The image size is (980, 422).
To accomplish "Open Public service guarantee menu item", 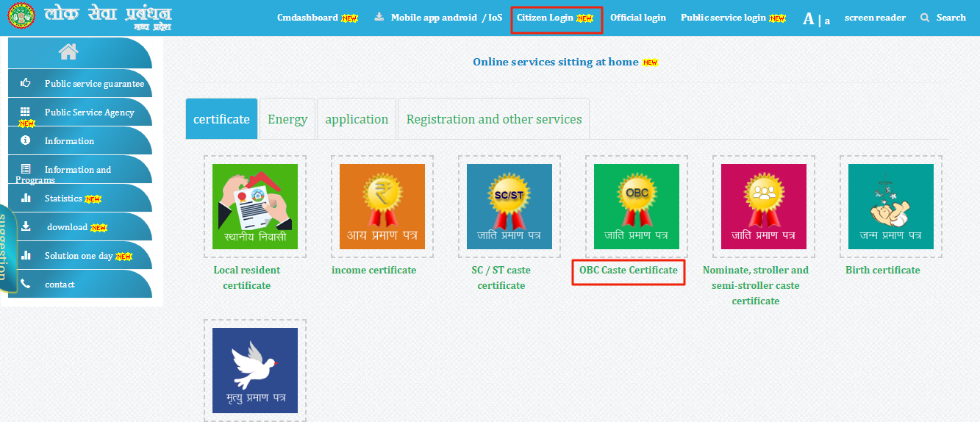I will (80, 83).
